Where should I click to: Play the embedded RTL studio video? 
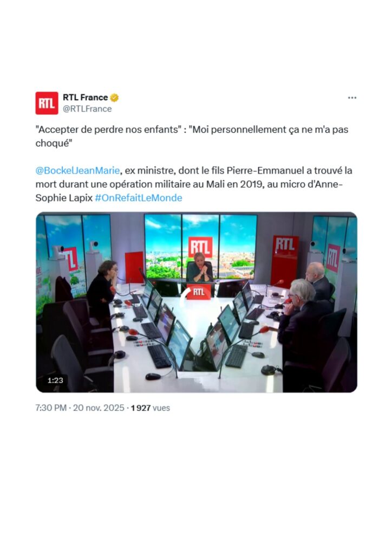coord(197,302)
